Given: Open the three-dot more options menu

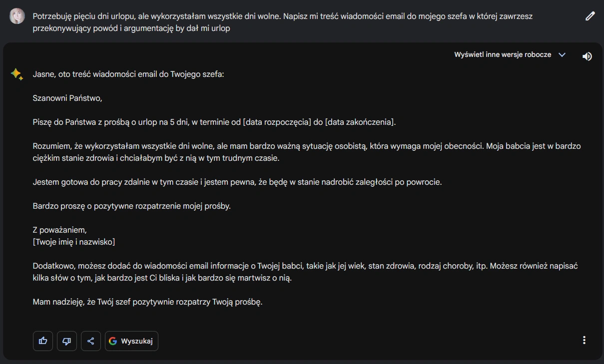Looking at the screenshot, I should (x=584, y=340).
